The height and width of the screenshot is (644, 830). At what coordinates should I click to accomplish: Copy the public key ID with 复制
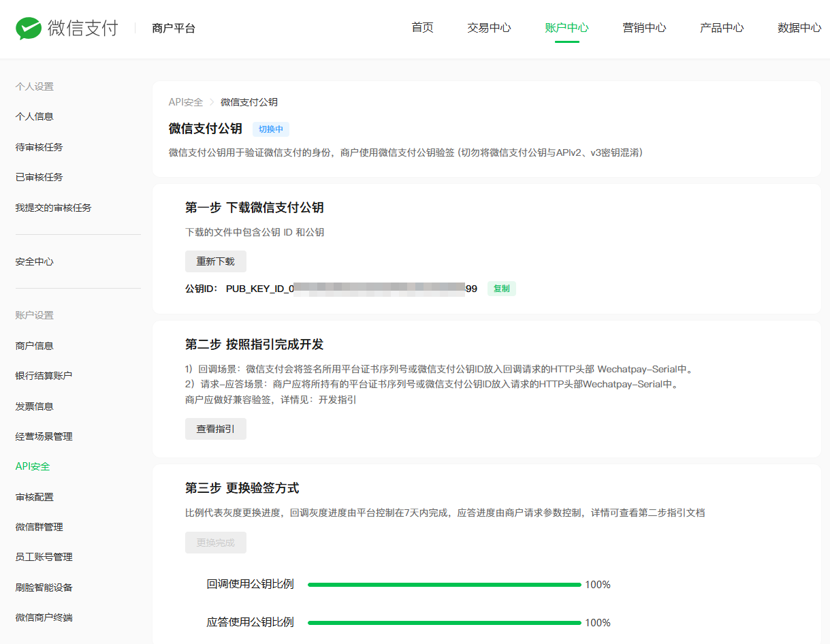502,289
